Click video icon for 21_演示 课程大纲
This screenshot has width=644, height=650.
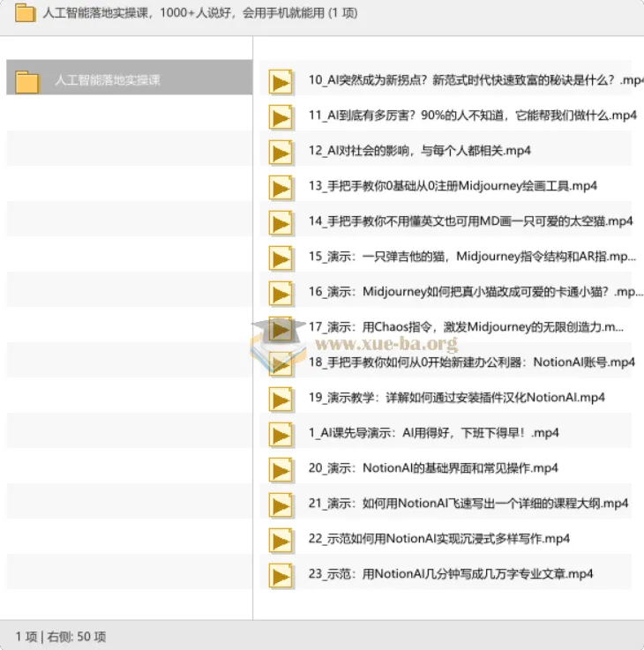(281, 504)
